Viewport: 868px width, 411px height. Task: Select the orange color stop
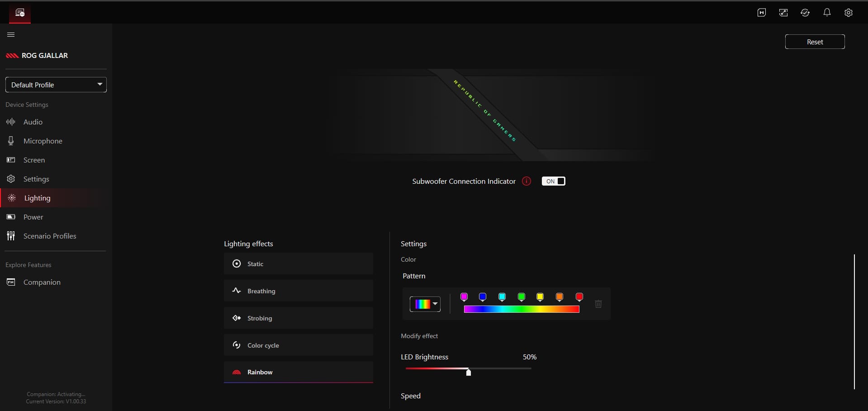[x=560, y=297]
